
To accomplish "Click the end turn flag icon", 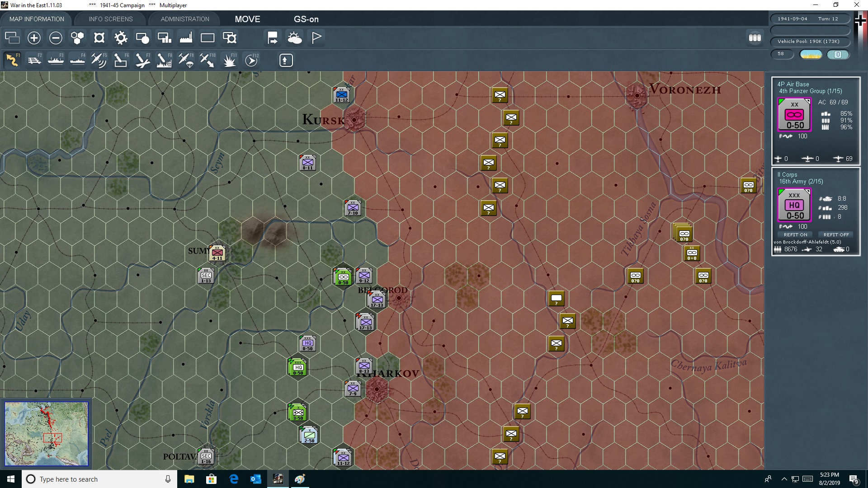I will pyautogui.click(x=316, y=38).
